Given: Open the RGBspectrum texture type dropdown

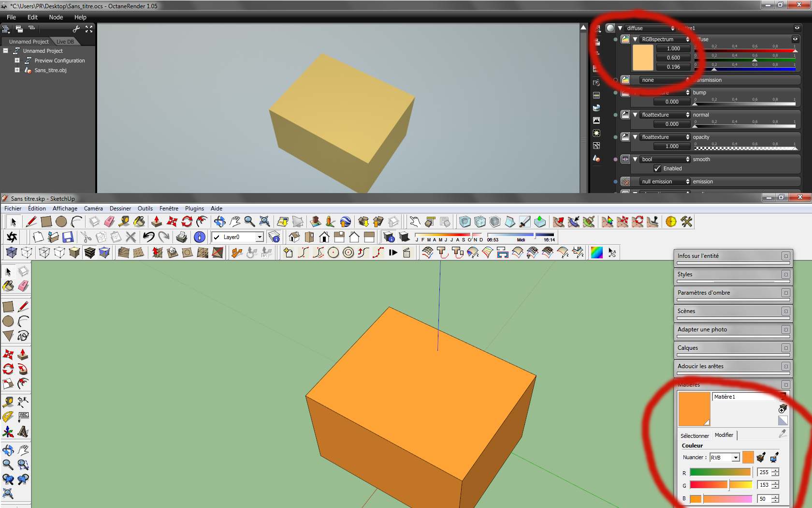Looking at the screenshot, I should point(666,39).
